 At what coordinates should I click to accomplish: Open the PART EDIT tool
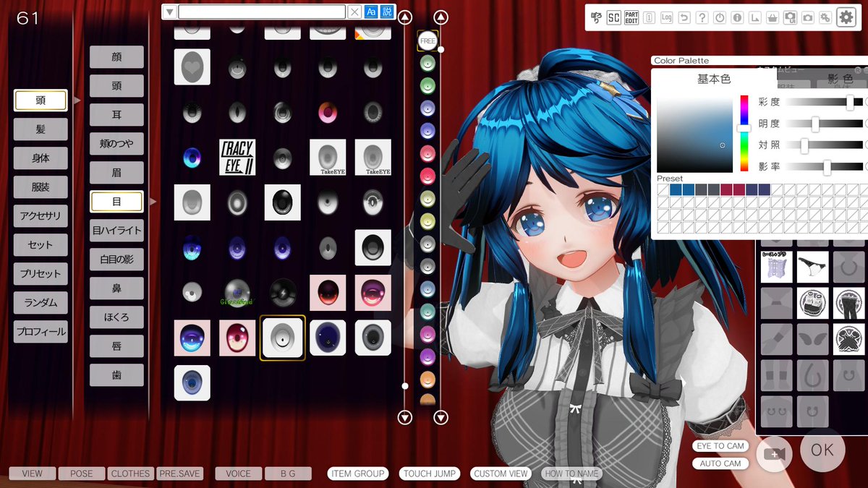(631, 16)
